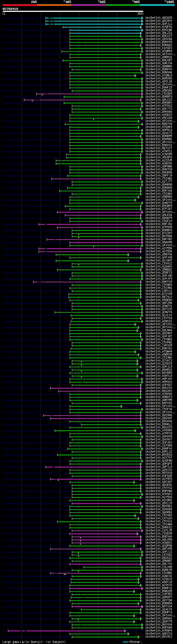The width and height of the screenshot is (177, 644).
Task: Select the UniRef100_C0L0A8 label
Action: (x=159, y=567)
